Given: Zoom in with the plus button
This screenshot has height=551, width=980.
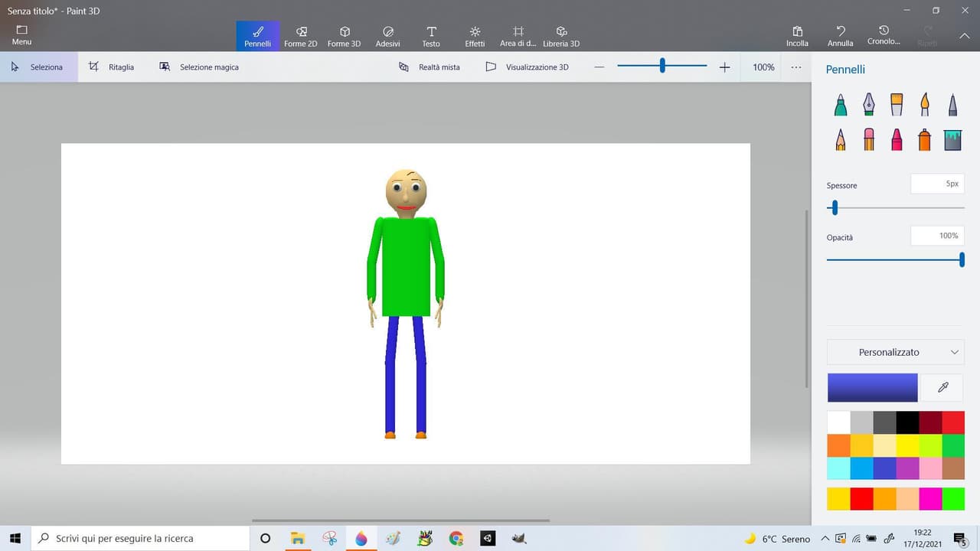Looking at the screenshot, I should (x=725, y=67).
